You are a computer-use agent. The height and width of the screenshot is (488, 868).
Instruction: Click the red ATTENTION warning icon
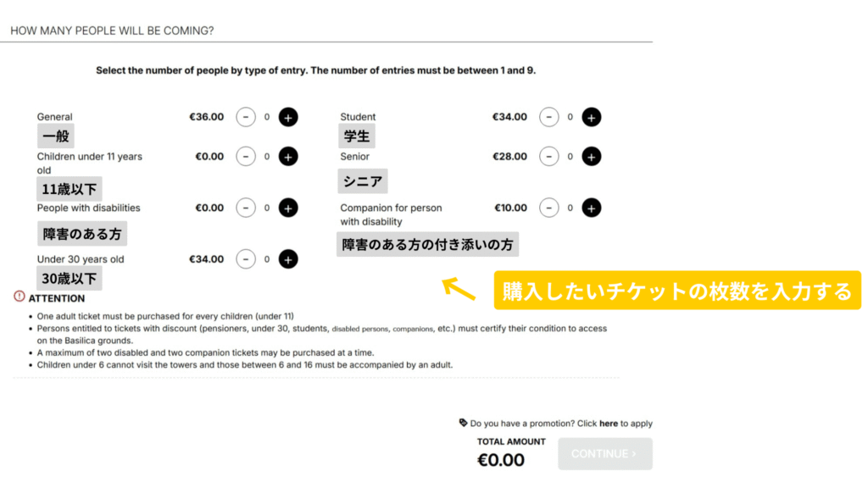(x=19, y=297)
